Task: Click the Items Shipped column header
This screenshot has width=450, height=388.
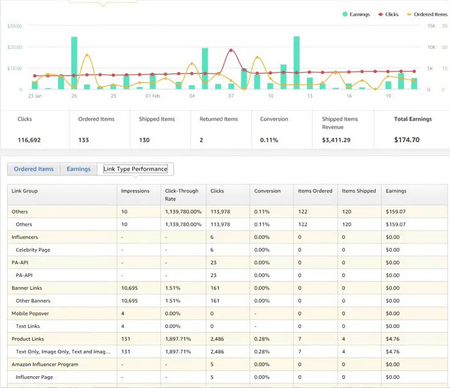Action: pos(360,195)
